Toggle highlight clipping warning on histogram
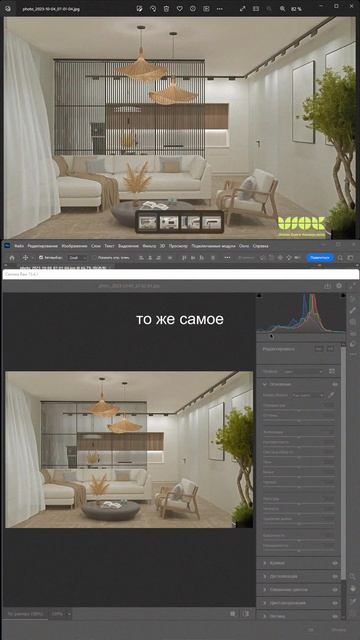This screenshot has width=360, height=640. [x=342, y=295]
